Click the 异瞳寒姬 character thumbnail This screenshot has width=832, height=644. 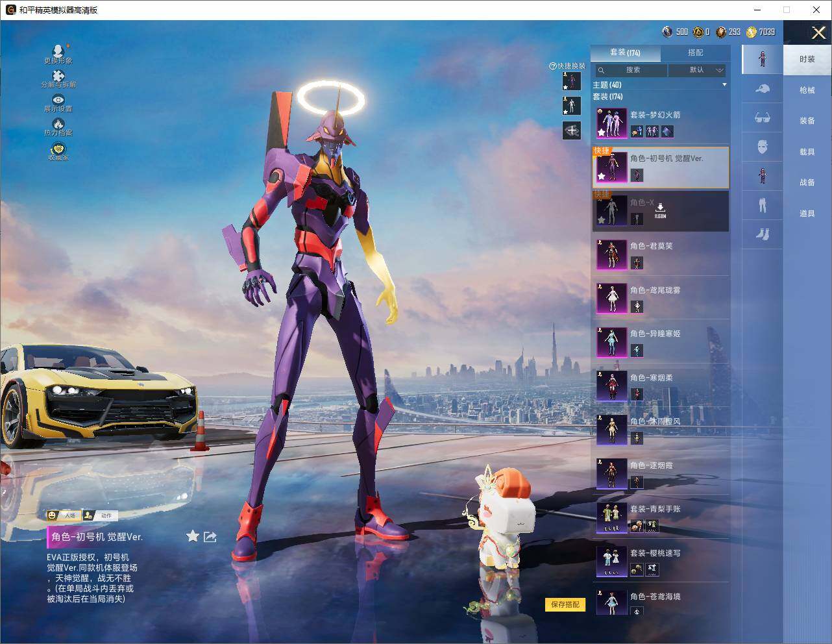pyautogui.click(x=612, y=342)
